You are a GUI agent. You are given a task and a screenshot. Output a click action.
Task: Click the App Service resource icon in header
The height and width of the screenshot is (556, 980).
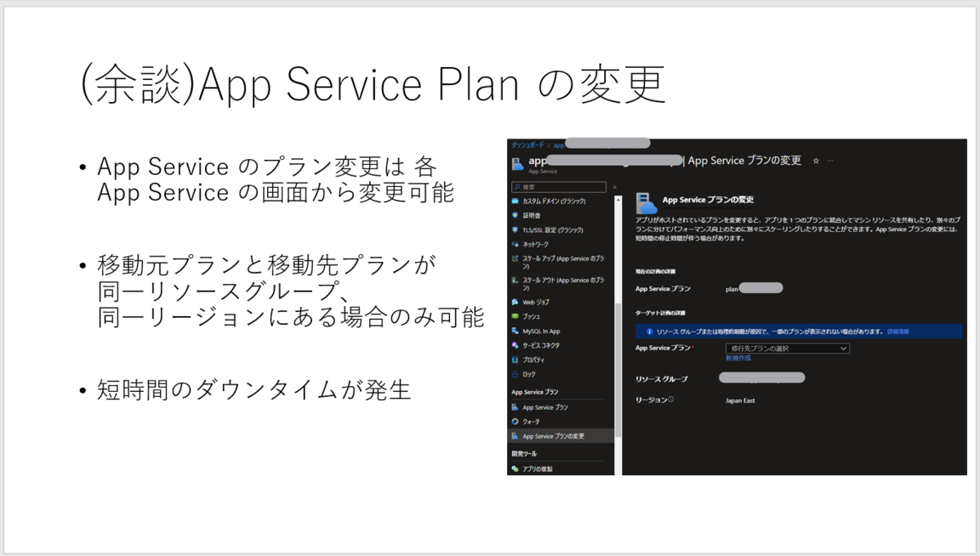tap(518, 164)
